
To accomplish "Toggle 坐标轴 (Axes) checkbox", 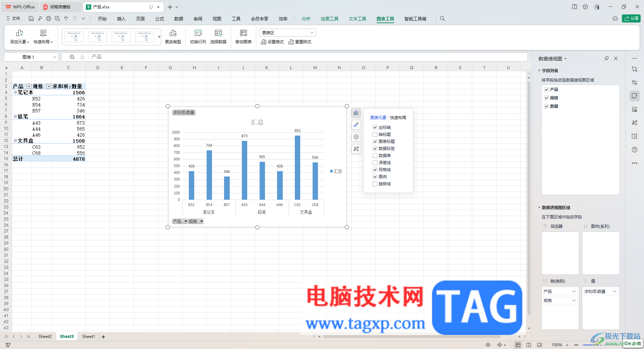I will (375, 128).
